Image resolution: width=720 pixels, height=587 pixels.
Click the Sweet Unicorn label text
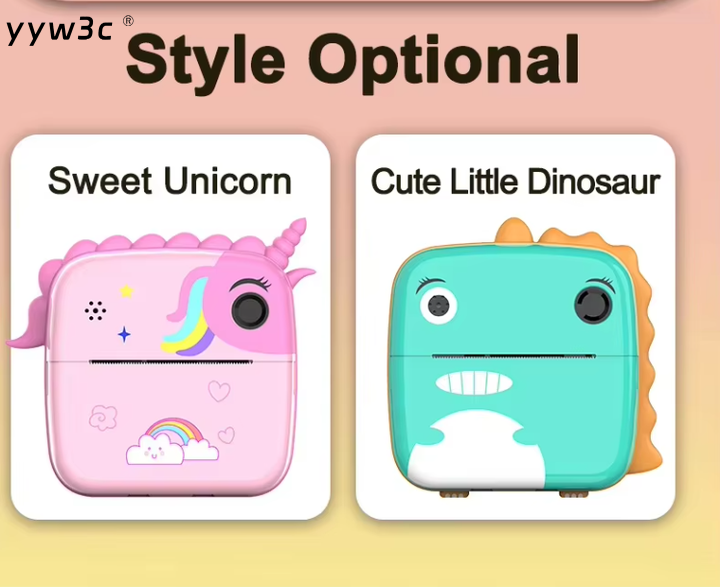(x=170, y=181)
